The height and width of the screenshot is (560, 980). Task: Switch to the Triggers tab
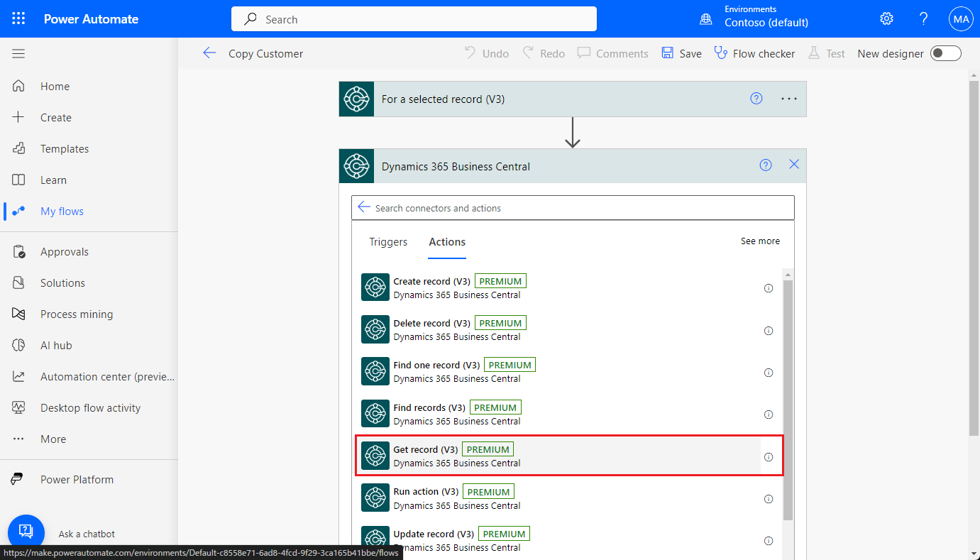(387, 241)
